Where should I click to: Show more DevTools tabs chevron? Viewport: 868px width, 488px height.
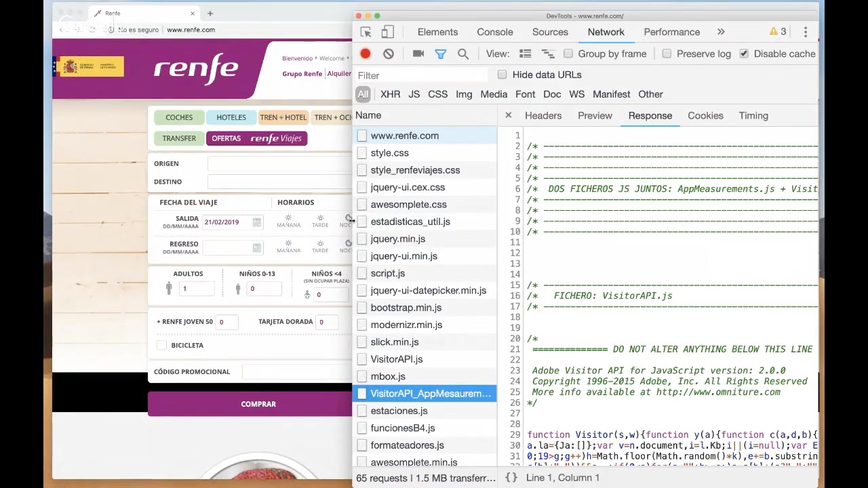pyautogui.click(x=721, y=32)
